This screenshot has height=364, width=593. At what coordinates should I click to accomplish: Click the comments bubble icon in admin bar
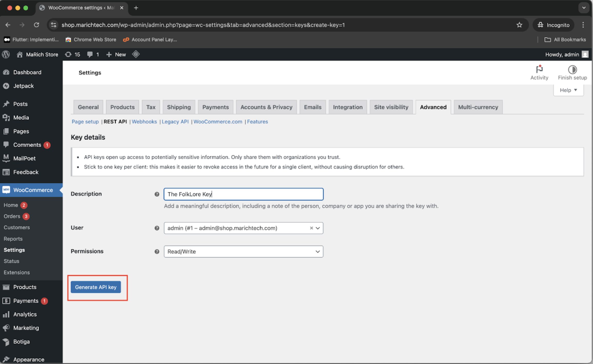tap(90, 54)
